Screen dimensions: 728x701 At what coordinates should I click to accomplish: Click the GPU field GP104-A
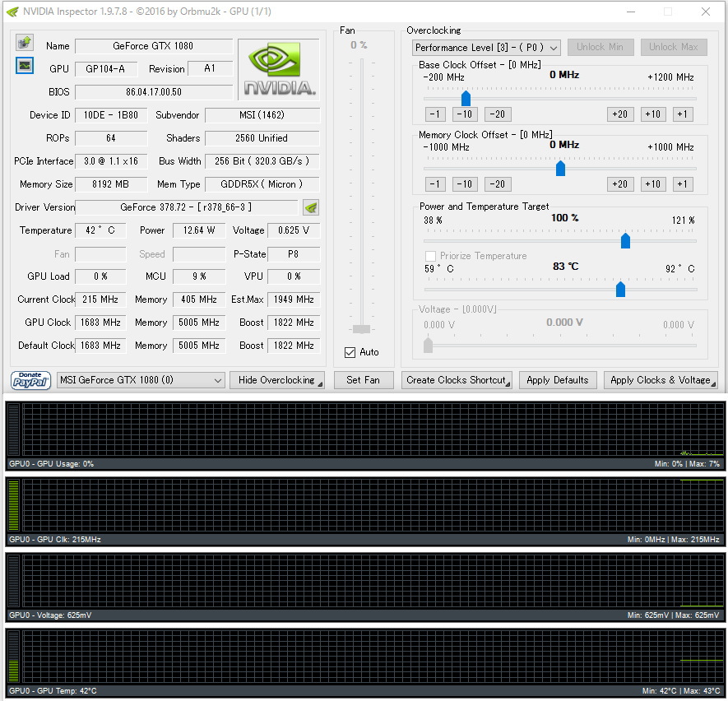click(106, 69)
